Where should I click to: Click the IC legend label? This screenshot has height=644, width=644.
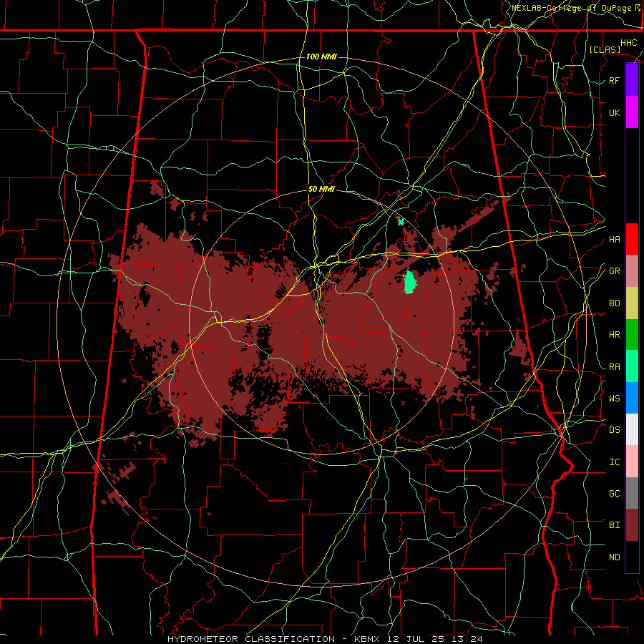(615, 462)
